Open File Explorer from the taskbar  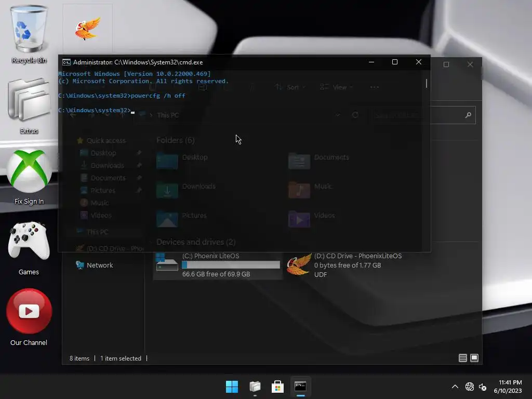pos(255,387)
